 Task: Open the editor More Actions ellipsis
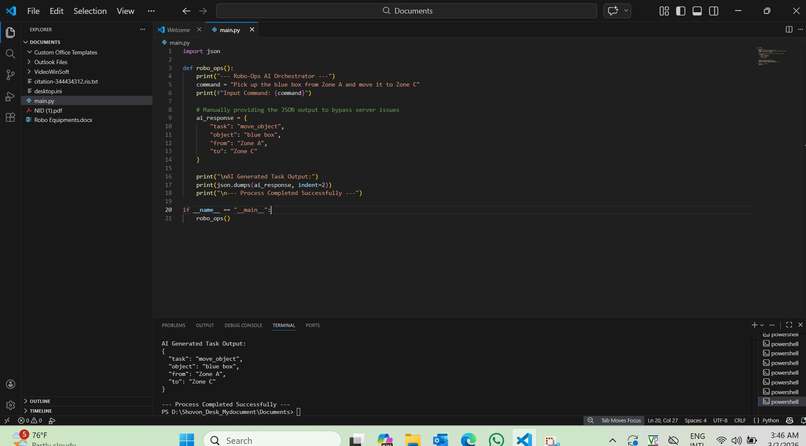point(801,29)
